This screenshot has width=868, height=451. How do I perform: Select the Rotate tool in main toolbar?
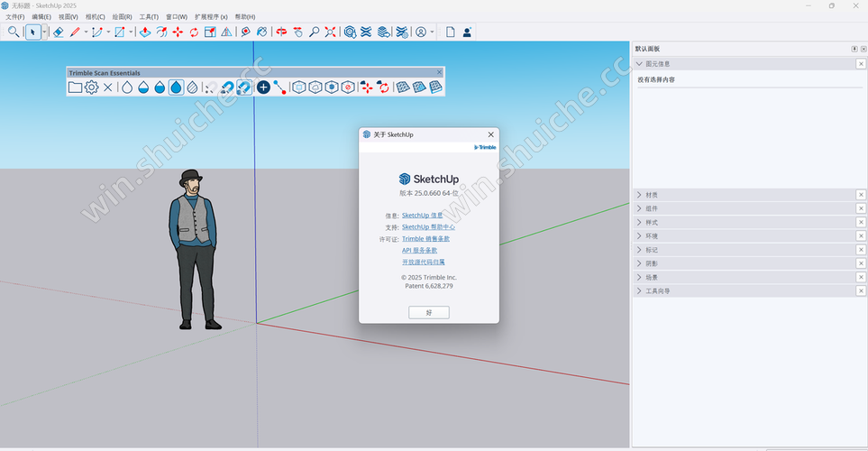tap(194, 32)
